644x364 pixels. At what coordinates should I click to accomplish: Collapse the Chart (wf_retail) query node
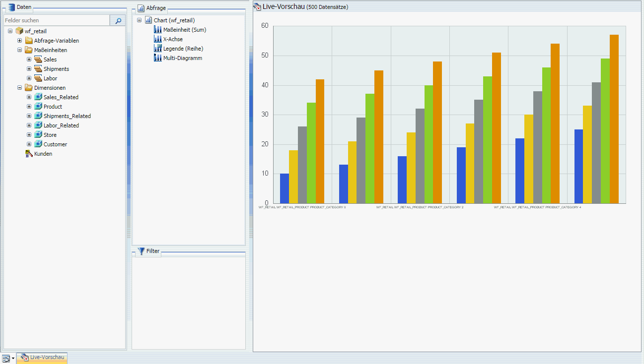tap(139, 20)
